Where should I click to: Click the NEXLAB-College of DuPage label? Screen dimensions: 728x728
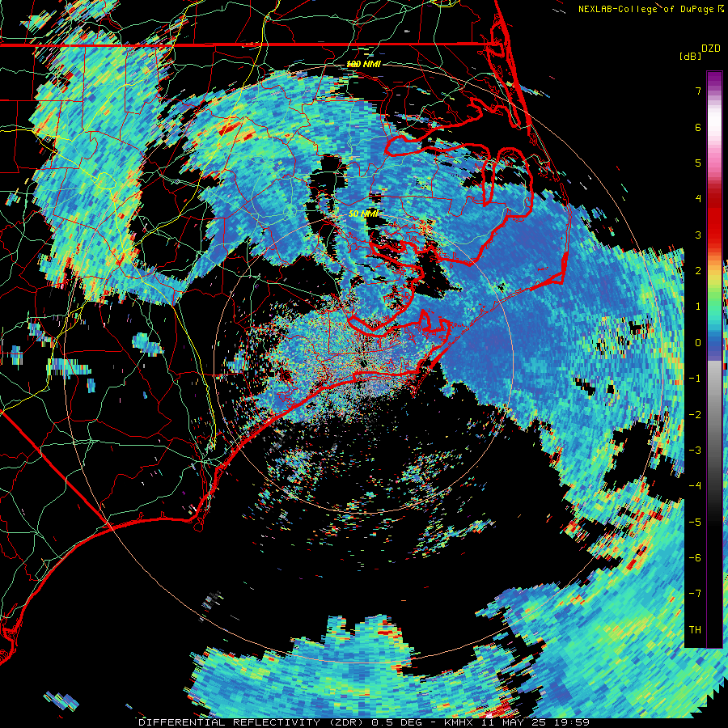click(650, 9)
